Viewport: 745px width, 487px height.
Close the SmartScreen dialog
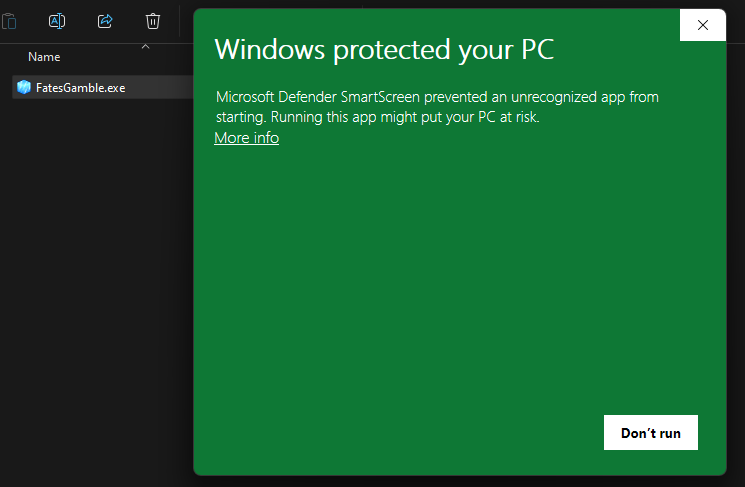(703, 25)
